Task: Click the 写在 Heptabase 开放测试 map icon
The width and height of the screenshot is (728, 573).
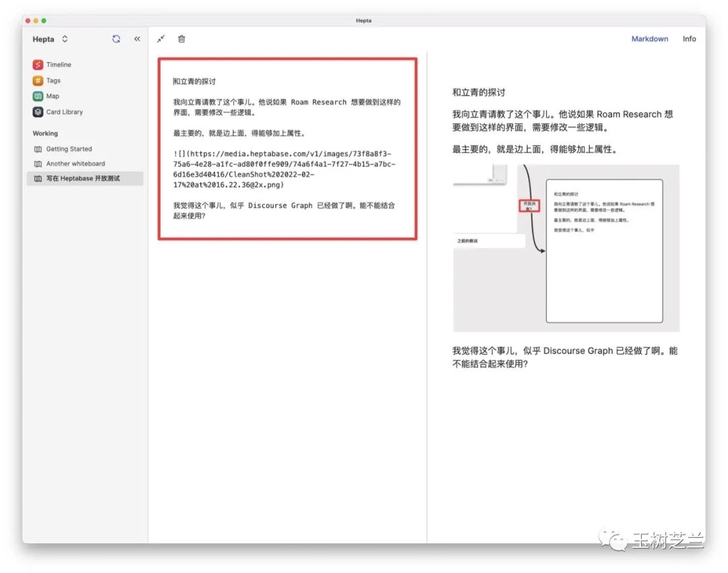Action: pyautogui.click(x=38, y=179)
